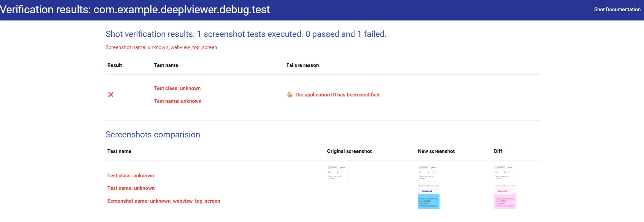Open the Original screenshot thumbnail
Image resolution: width=644 pixels, height=222 pixels.
(x=337, y=175)
